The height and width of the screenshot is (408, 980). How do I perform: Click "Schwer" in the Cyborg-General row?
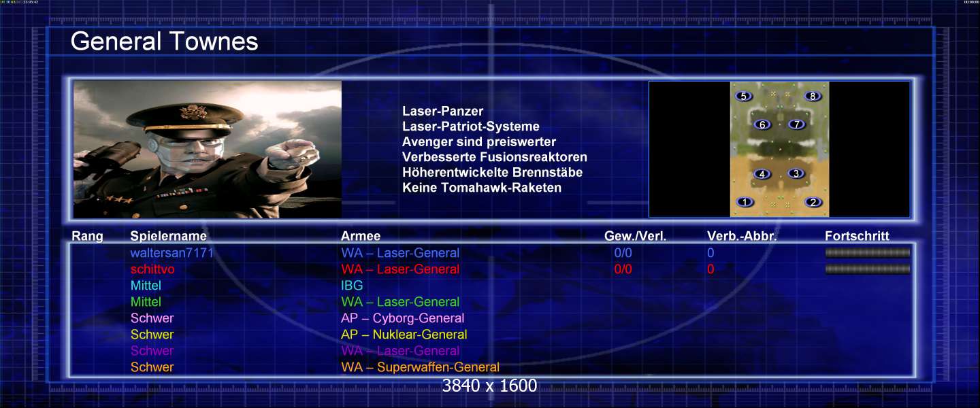(x=152, y=318)
